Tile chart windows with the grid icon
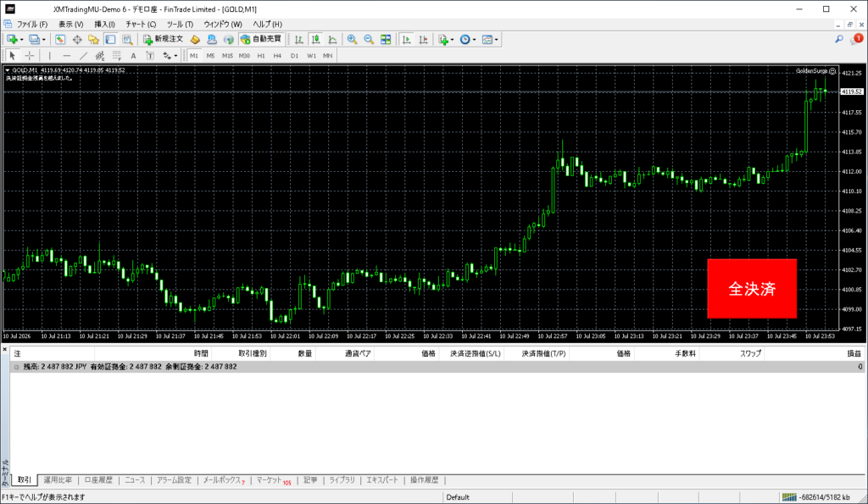 pyautogui.click(x=386, y=39)
